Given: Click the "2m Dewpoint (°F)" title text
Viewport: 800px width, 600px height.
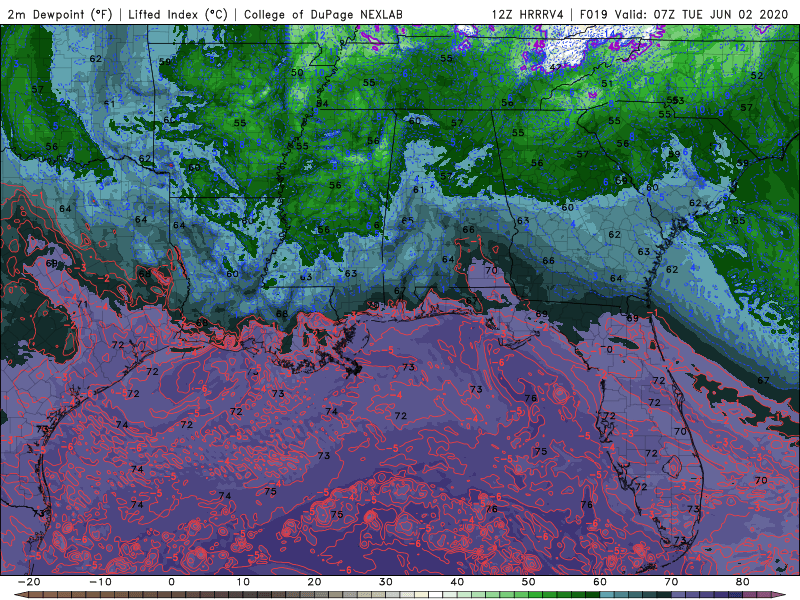Looking at the screenshot, I should (60, 14).
